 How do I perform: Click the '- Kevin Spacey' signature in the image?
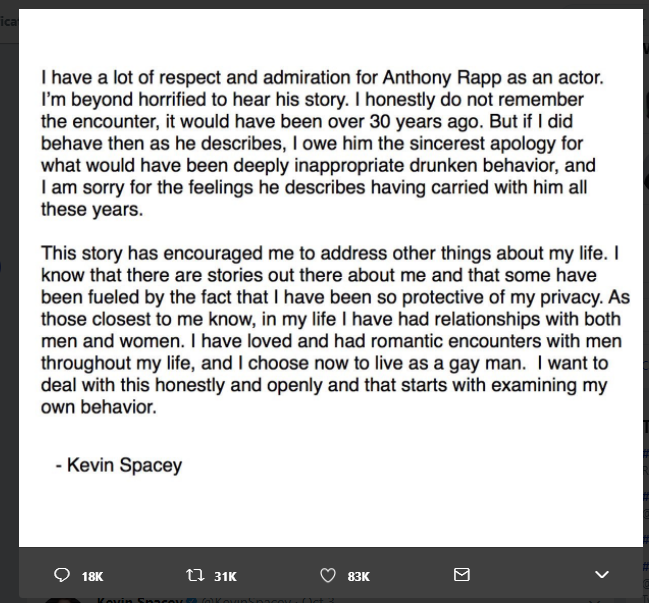click(119, 465)
